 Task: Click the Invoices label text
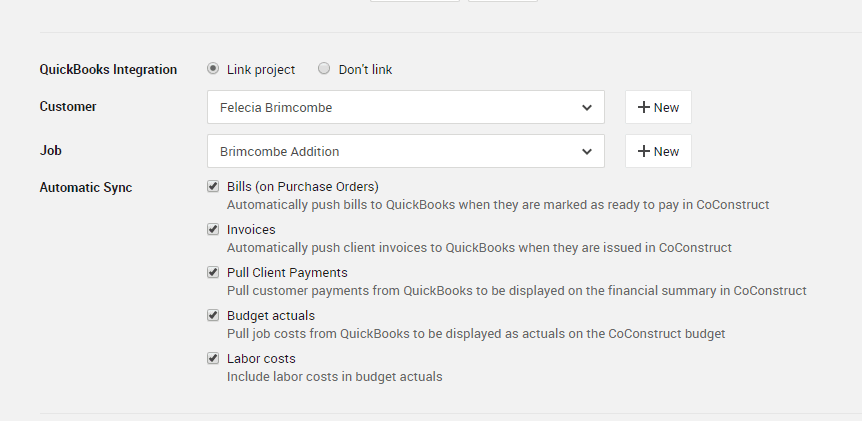click(x=251, y=229)
